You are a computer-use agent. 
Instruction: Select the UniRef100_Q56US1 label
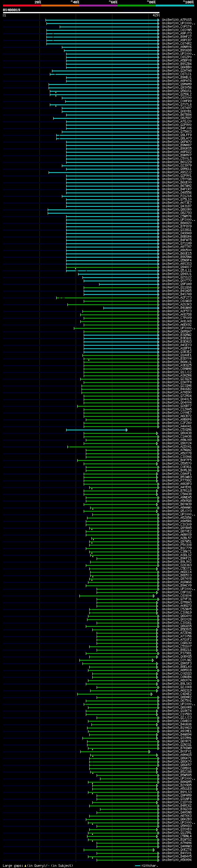(x=177, y=91)
